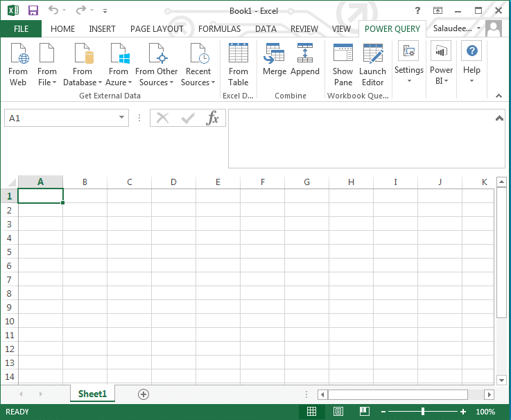Open Ribbon Display Options
The height and width of the screenshot is (420, 511).
pos(438,11)
